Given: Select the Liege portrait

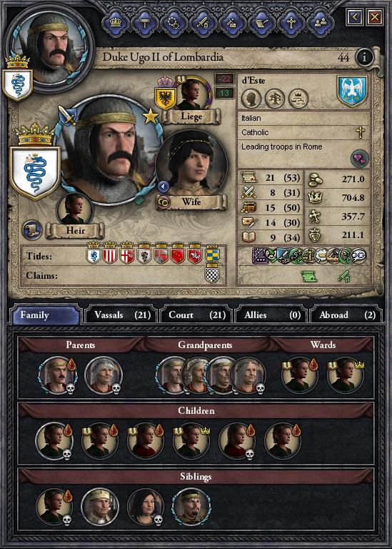Looking at the screenshot, I should [x=191, y=94].
